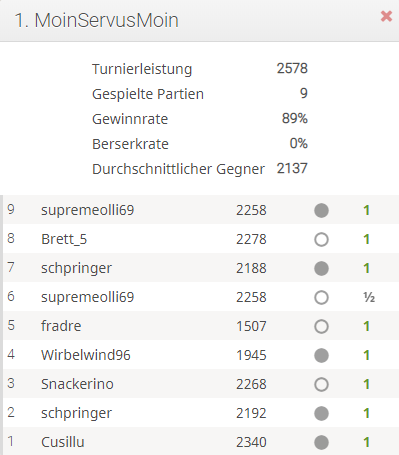Open game against Snackerino

click(x=201, y=384)
